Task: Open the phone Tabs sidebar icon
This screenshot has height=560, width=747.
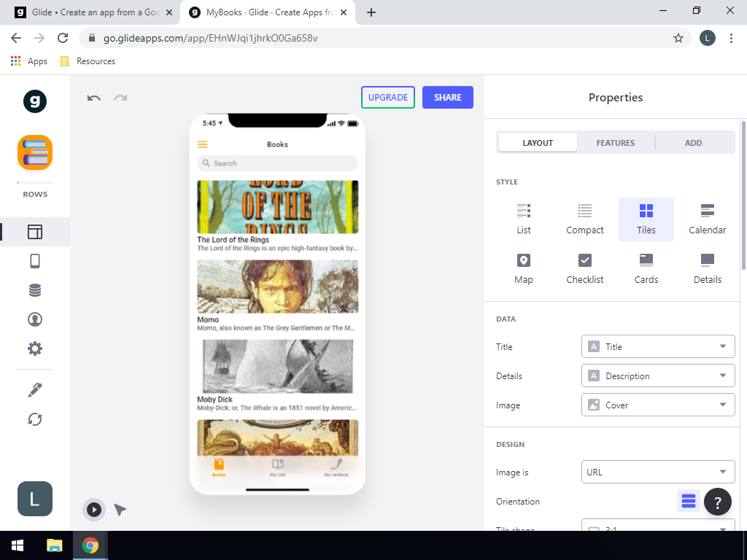Action: [35, 261]
